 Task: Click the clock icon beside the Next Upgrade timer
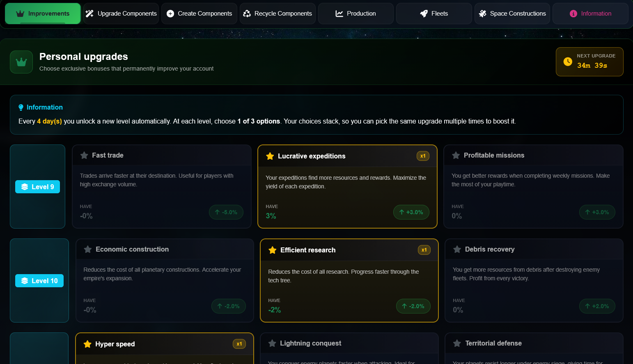click(568, 62)
